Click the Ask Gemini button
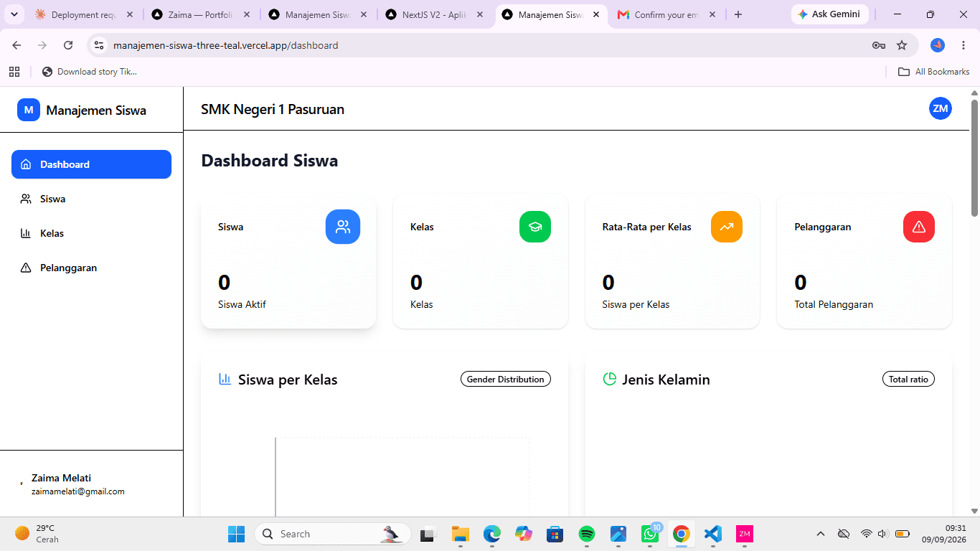The width and height of the screenshot is (980, 551). tap(829, 14)
